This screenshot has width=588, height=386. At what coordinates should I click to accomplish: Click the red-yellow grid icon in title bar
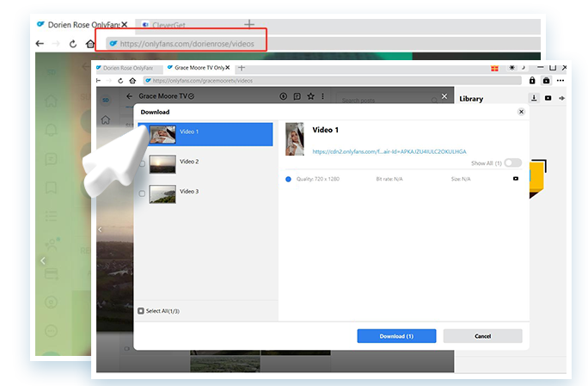494,68
